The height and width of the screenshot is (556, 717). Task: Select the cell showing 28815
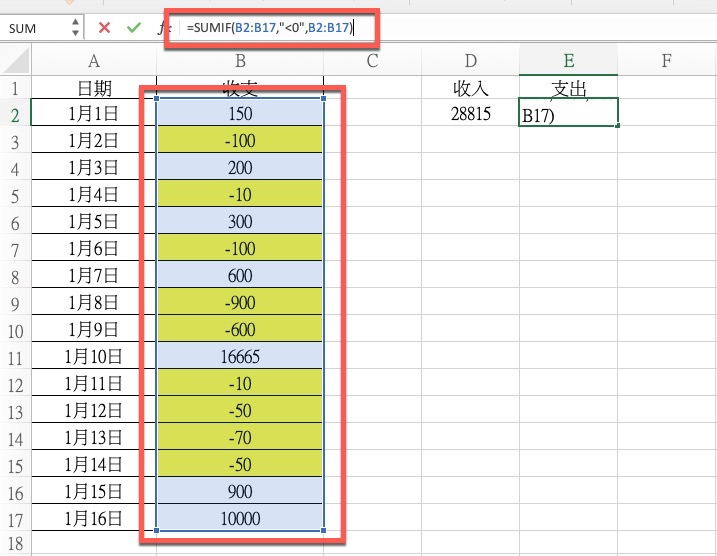coord(470,113)
